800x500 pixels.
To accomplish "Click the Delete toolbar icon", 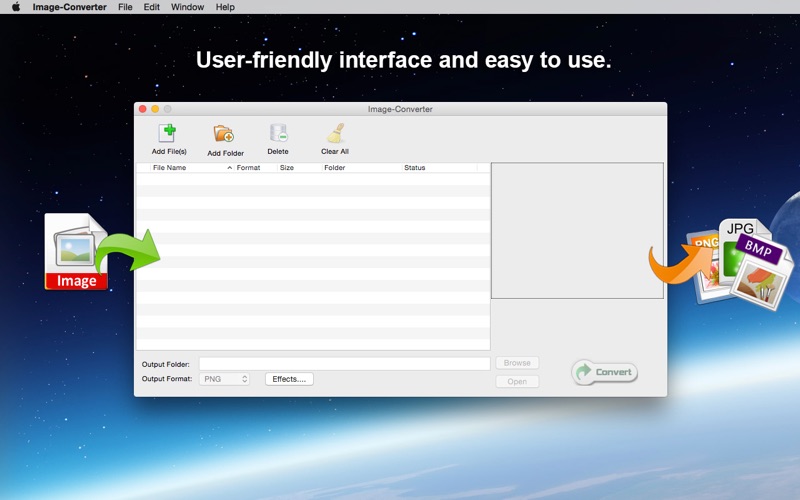I will (279, 133).
